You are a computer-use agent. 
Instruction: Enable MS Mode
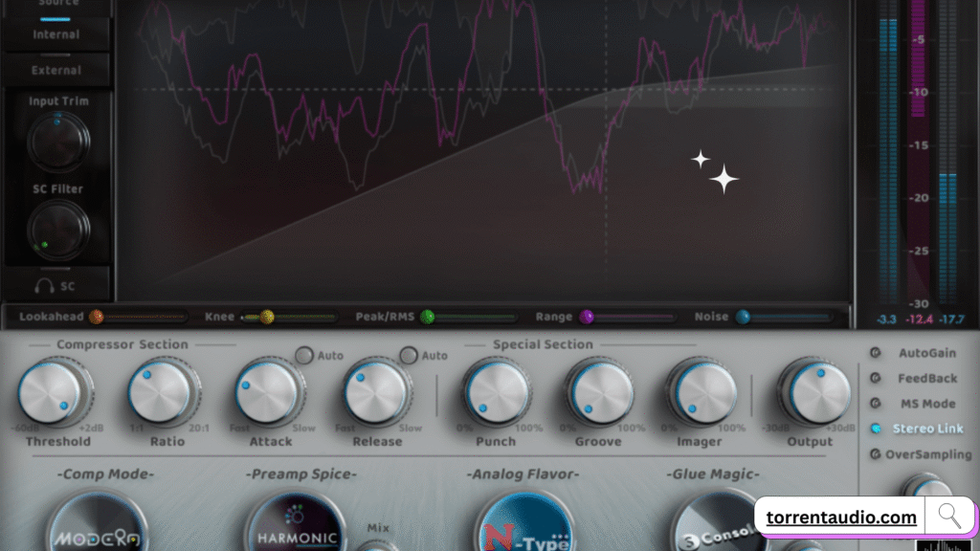click(875, 404)
